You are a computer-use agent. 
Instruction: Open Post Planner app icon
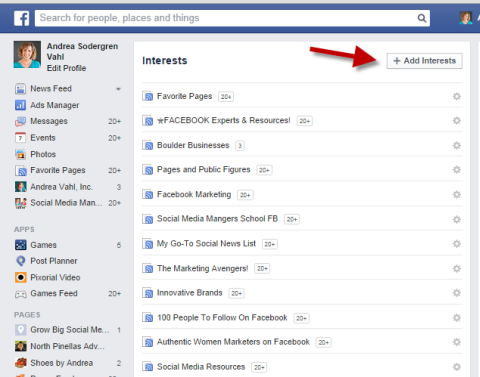(20, 261)
